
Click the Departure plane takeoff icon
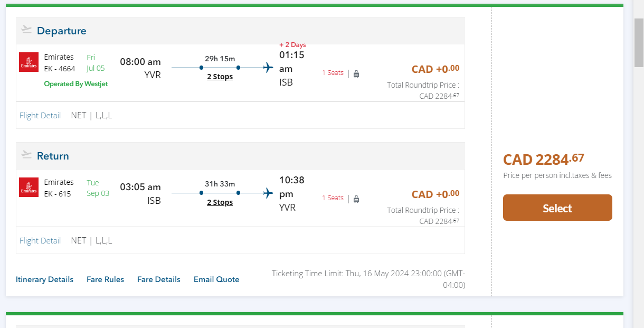(26, 29)
